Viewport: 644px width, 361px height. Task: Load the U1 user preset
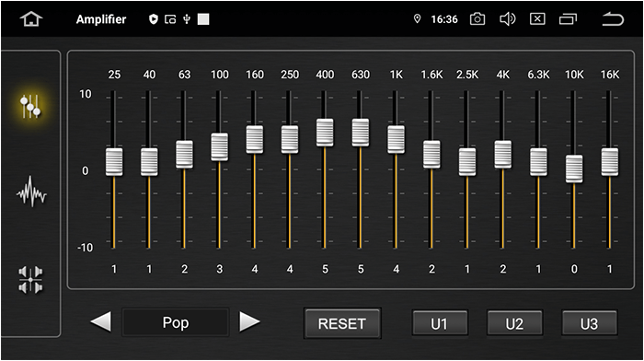(x=440, y=323)
